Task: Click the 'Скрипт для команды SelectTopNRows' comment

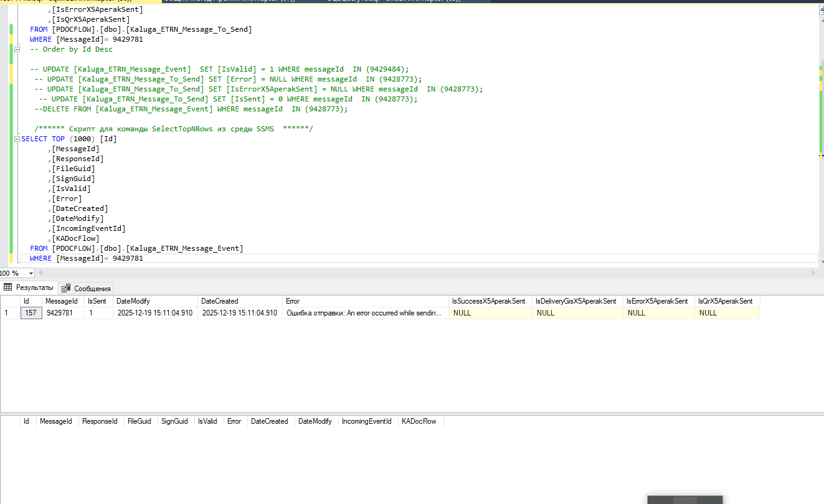Action: point(174,129)
